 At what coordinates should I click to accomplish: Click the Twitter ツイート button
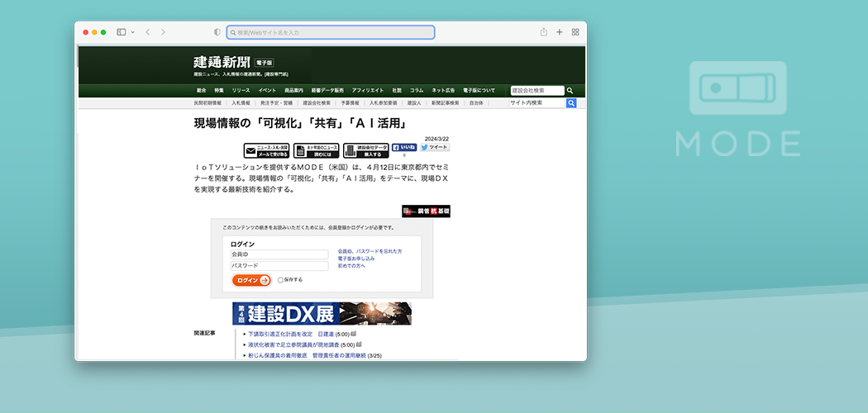click(x=435, y=147)
